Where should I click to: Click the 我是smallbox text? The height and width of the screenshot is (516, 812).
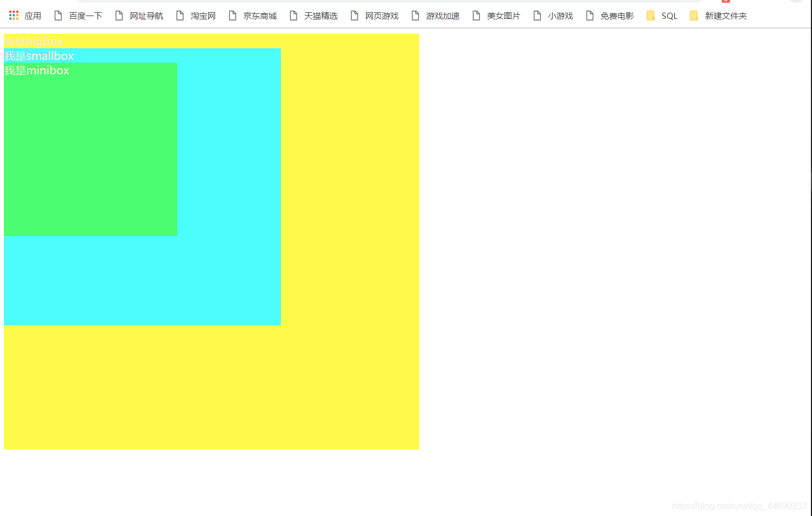(39, 56)
